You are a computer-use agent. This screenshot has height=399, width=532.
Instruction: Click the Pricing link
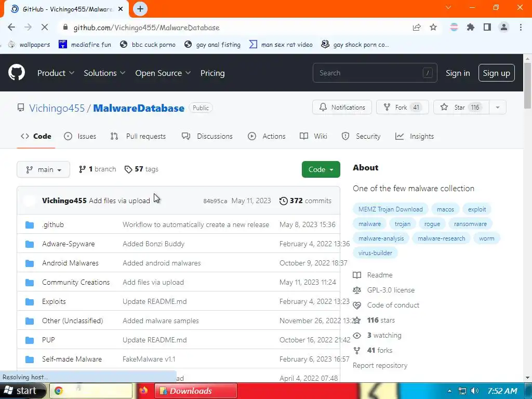click(212, 73)
